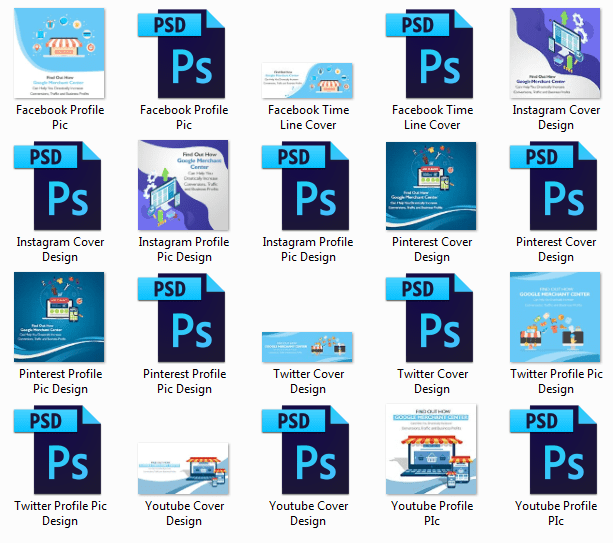The image size is (613, 543).
Task: Click the Twitter Cover Design PSD icon
Action: coord(432,317)
